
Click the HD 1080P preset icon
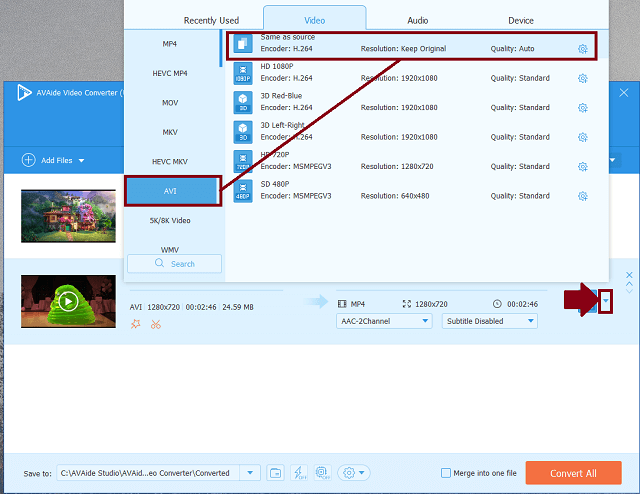[243, 73]
